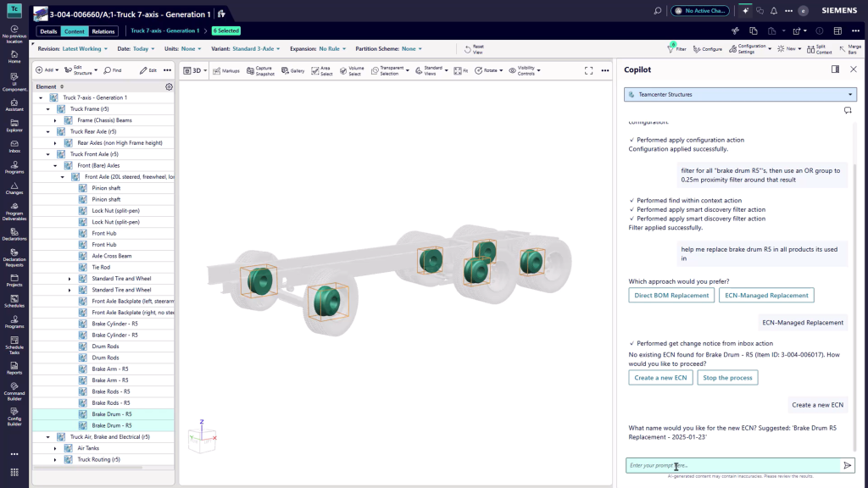Click Create a new ECN button
The height and width of the screenshot is (488, 868).
point(660,378)
